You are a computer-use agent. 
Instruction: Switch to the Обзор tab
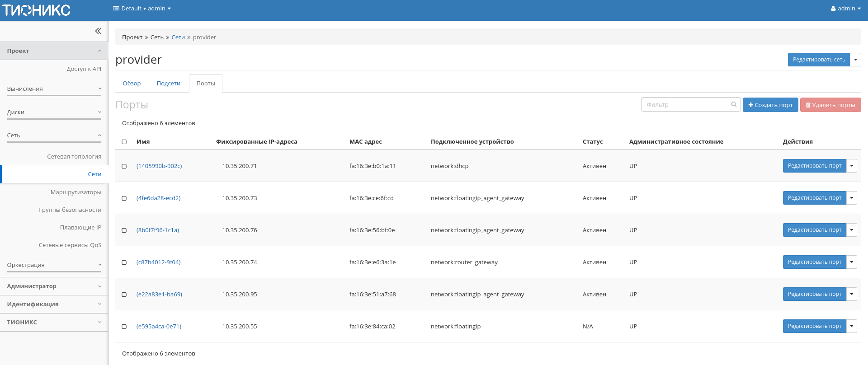(x=132, y=84)
